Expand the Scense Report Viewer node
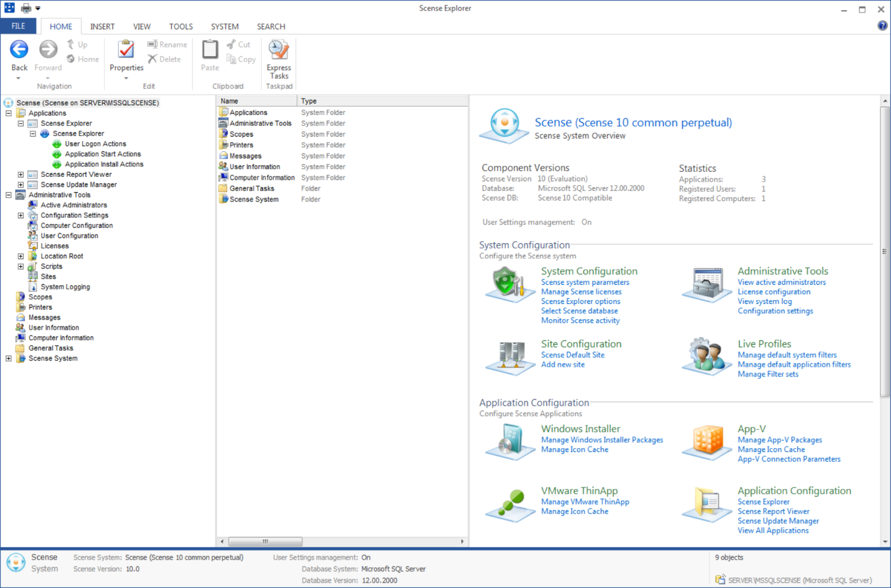 coord(21,175)
